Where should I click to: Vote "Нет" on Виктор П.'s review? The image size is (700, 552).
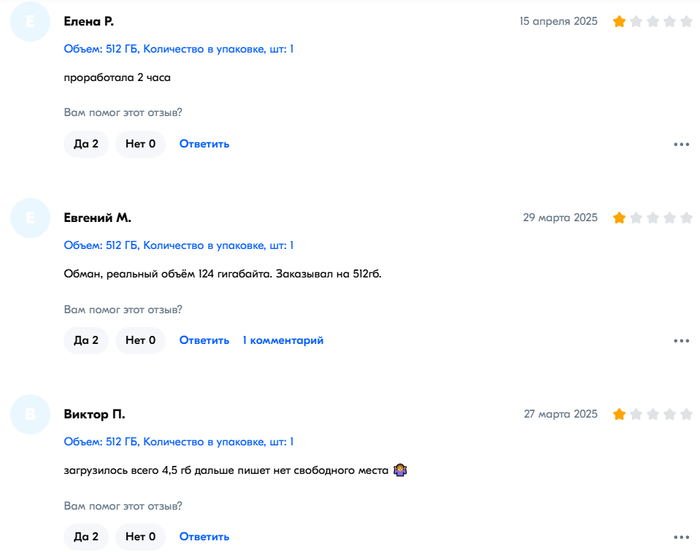click(140, 537)
